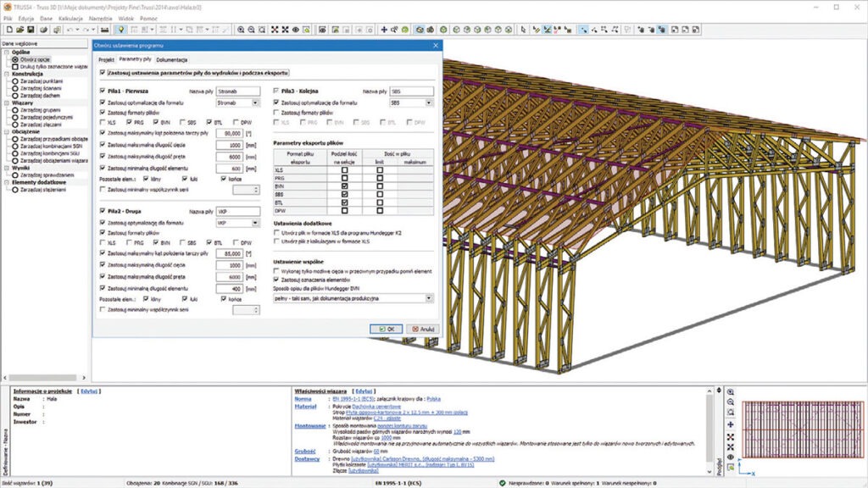The width and height of the screenshot is (868, 488).
Task: Toggle the 'Piła3 - Kolejna' checkbox
Action: coord(276,91)
